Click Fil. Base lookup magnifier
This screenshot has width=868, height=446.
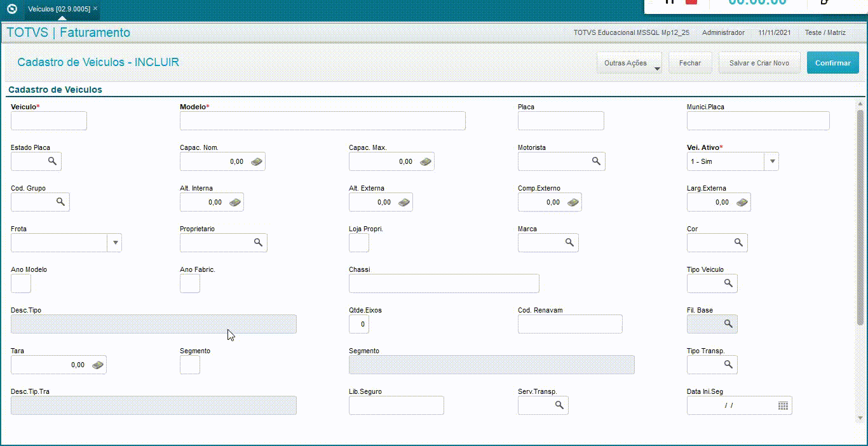coord(729,324)
